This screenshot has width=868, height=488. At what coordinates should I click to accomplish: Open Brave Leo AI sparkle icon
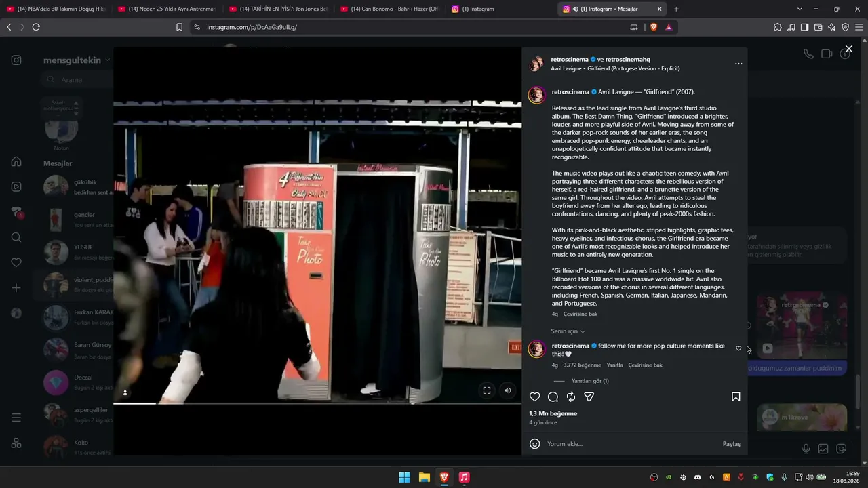point(831,27)
